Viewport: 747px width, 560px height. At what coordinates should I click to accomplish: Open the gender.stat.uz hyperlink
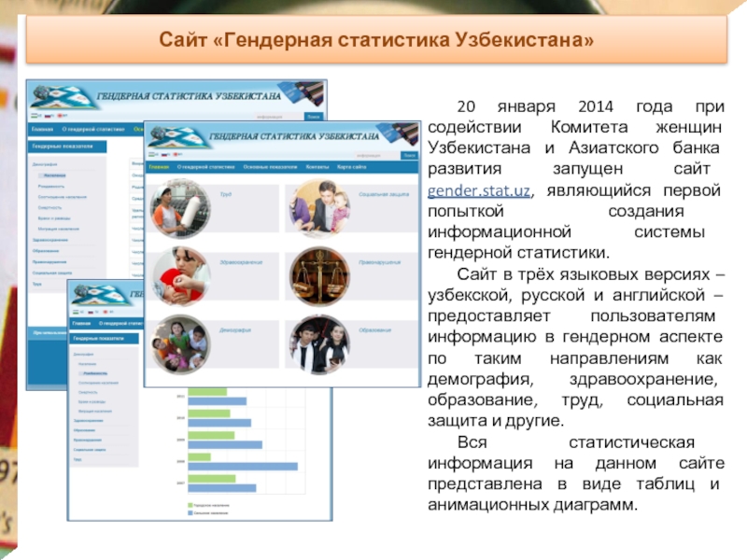point(479,191)
